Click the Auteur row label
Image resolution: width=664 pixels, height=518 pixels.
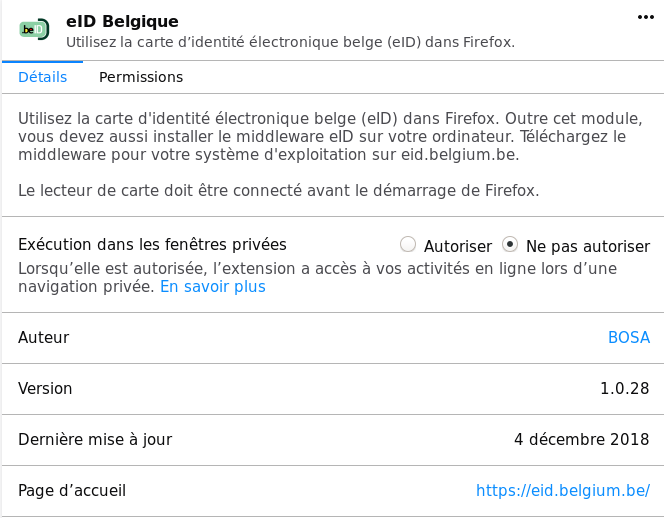pyautogui.click(x=44, y=338)
